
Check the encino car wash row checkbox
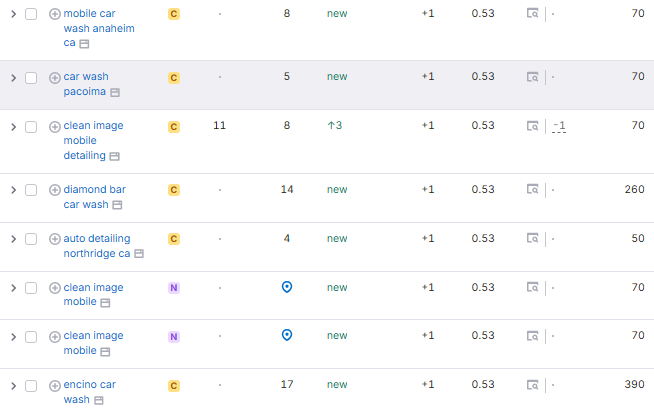pyautogui.click(x=31, y=385)
